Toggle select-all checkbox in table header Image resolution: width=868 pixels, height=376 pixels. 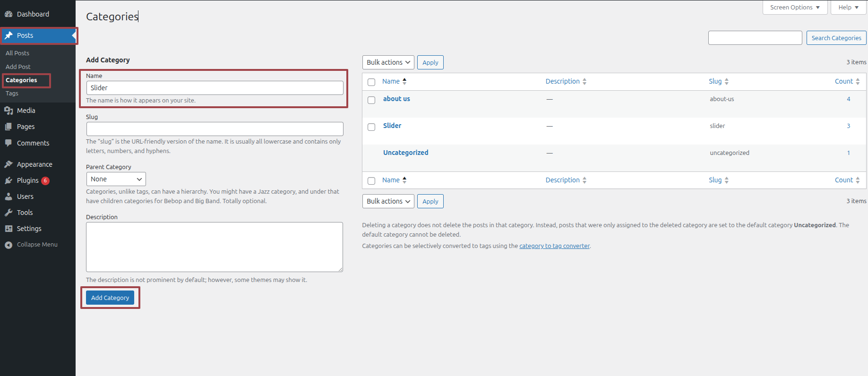click(371, 82)
